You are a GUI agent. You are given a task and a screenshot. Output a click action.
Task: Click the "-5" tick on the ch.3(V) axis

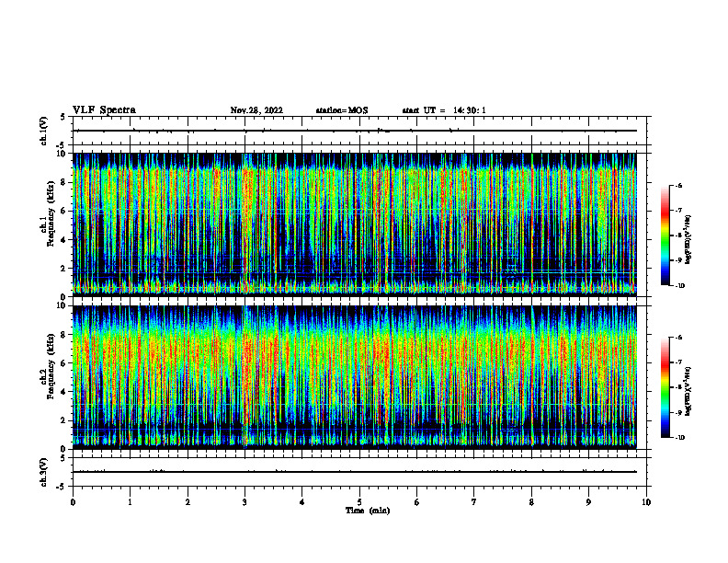point(62,487)
